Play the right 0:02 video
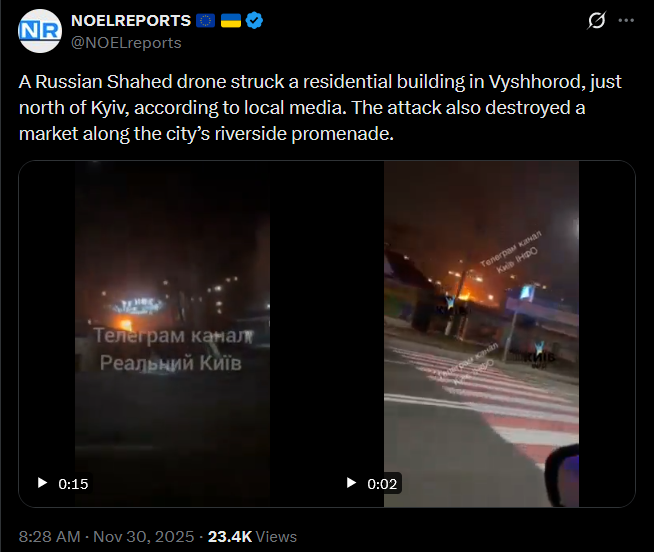 coord(351,483)
